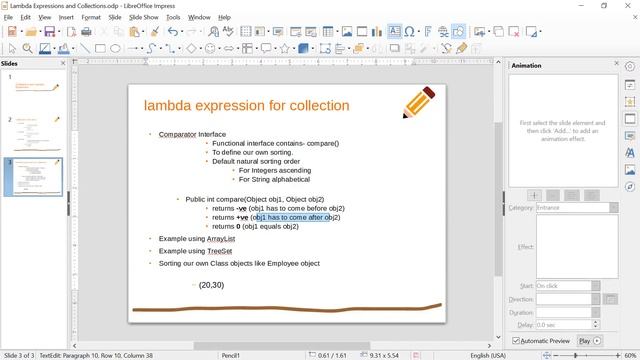The image size is (640, 360).
Task: Expand the Undo history dropdown arrow
Action: 182,31
